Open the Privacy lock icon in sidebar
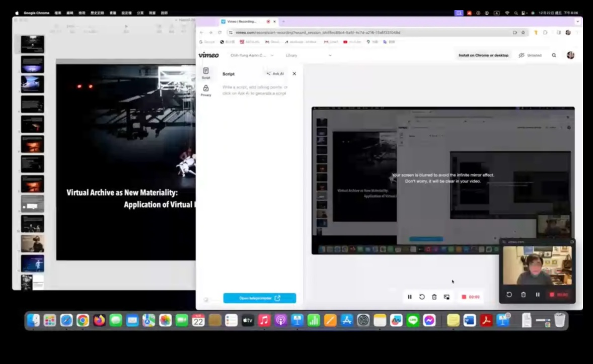The image size is (593, 364). [x=206, y=90]
